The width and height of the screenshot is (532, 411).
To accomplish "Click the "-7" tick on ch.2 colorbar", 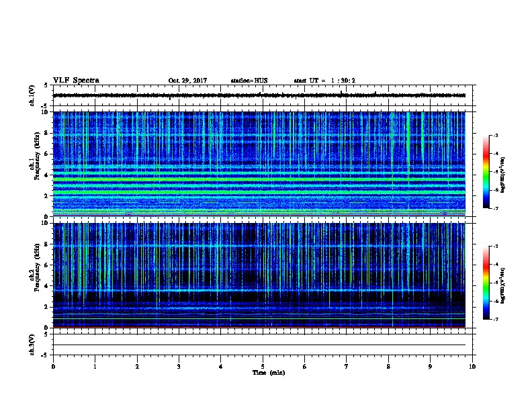I will 495,319.
